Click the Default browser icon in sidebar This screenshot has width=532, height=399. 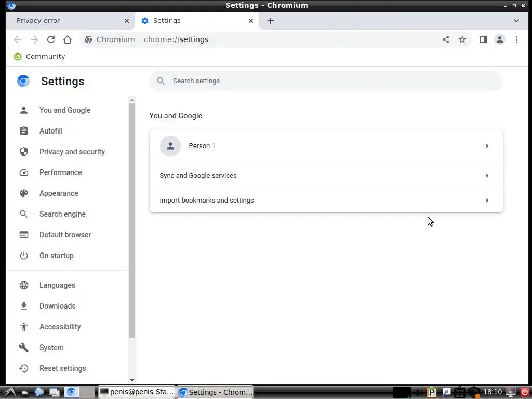(x=24, y=235)
